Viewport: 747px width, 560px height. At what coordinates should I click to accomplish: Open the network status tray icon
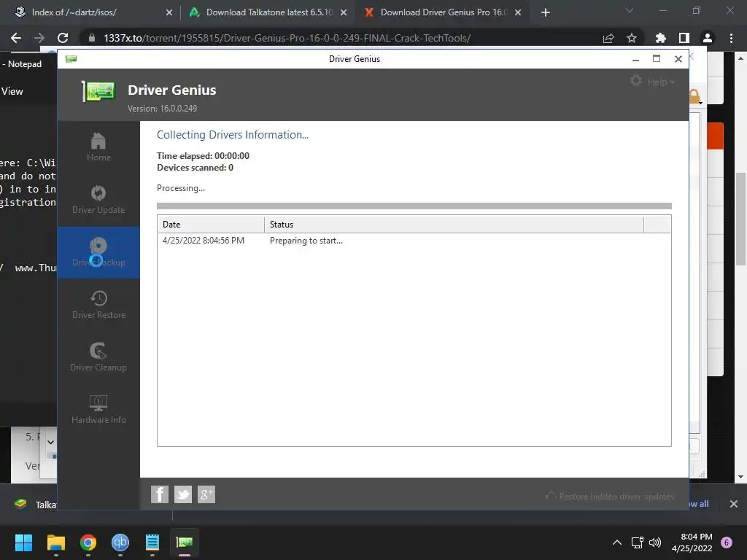637,542
